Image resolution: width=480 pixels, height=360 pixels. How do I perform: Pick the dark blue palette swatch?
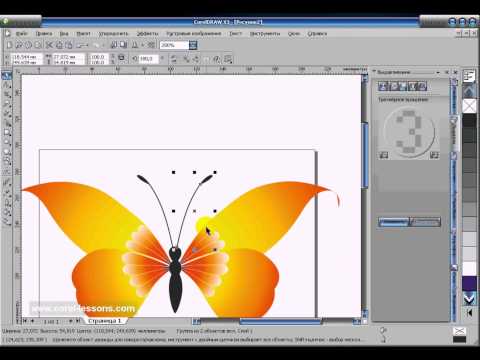tap(469, 283)
